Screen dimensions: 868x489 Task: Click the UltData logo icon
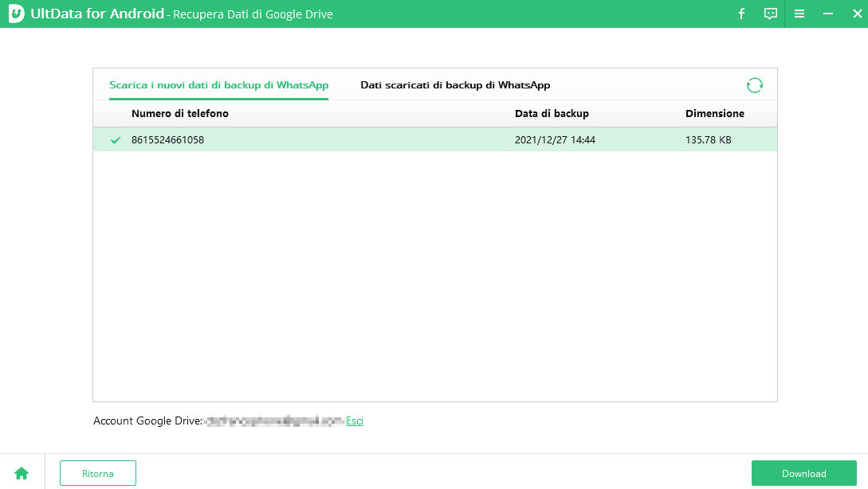pos(17,14)
